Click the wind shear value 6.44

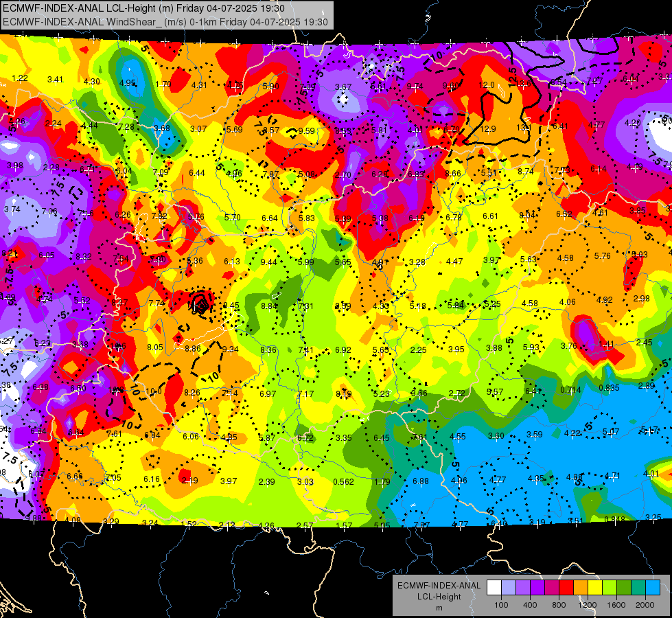197,173
